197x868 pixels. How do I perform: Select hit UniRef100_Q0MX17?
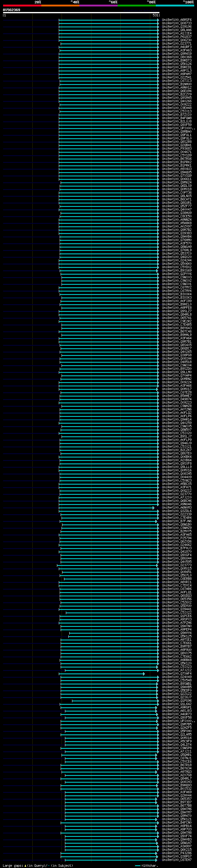point(177,389)
